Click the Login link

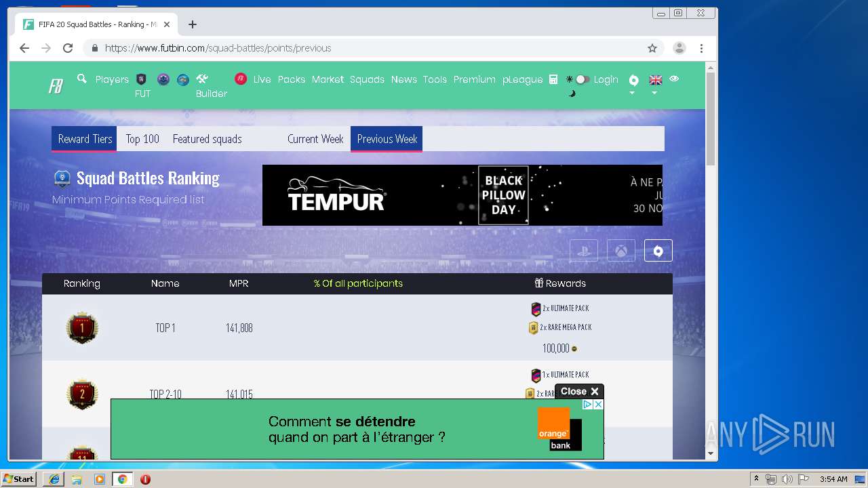tap(606, 79)
